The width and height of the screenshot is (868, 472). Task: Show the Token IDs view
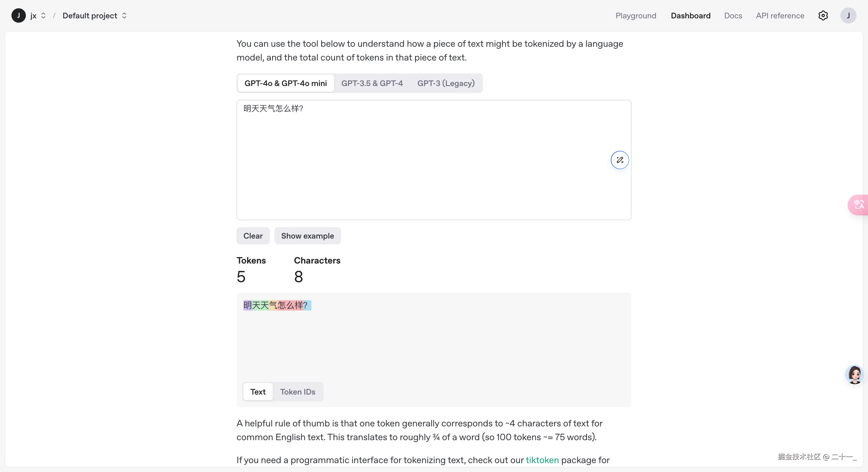click(x=298, y=391)
